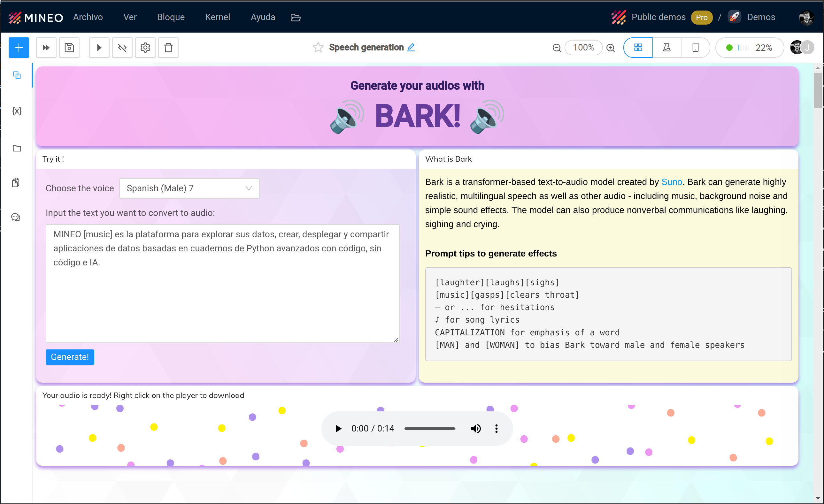This screenshot has height=504, width=824.
Task: Play the generated audio
Action: [338, 429]
